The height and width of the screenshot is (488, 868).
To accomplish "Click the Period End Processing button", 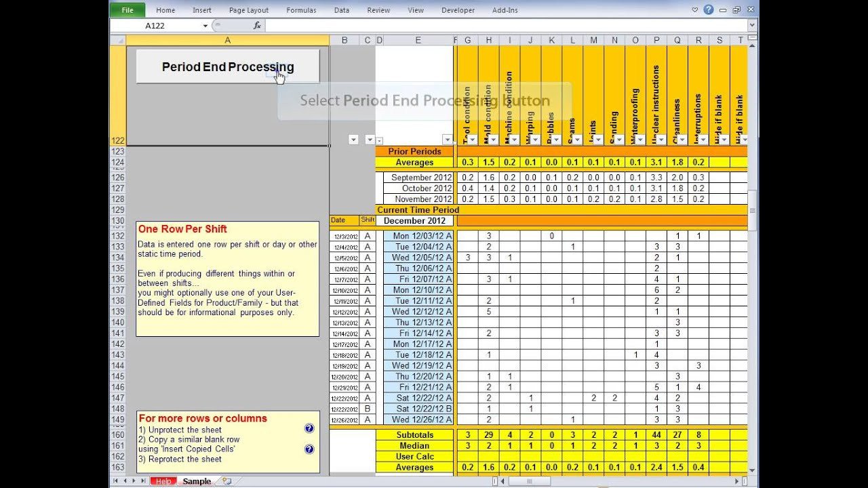I will pos(228,66).
